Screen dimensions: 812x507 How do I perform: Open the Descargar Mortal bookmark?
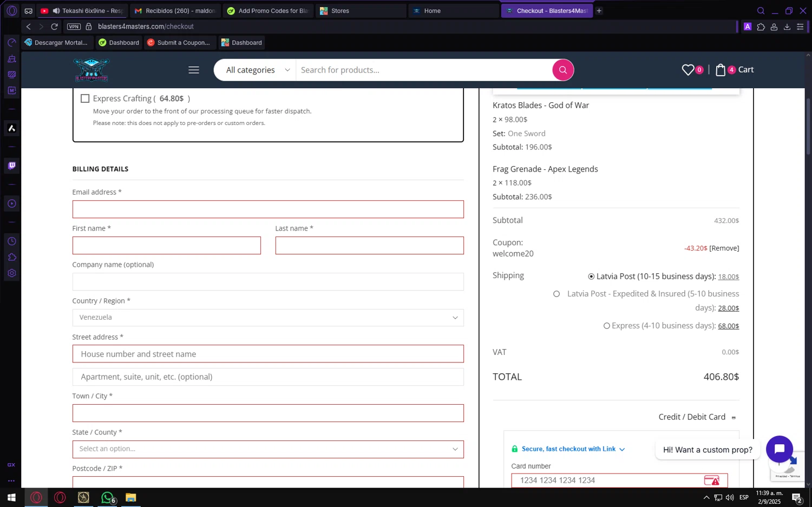click(x=56, y=43)
